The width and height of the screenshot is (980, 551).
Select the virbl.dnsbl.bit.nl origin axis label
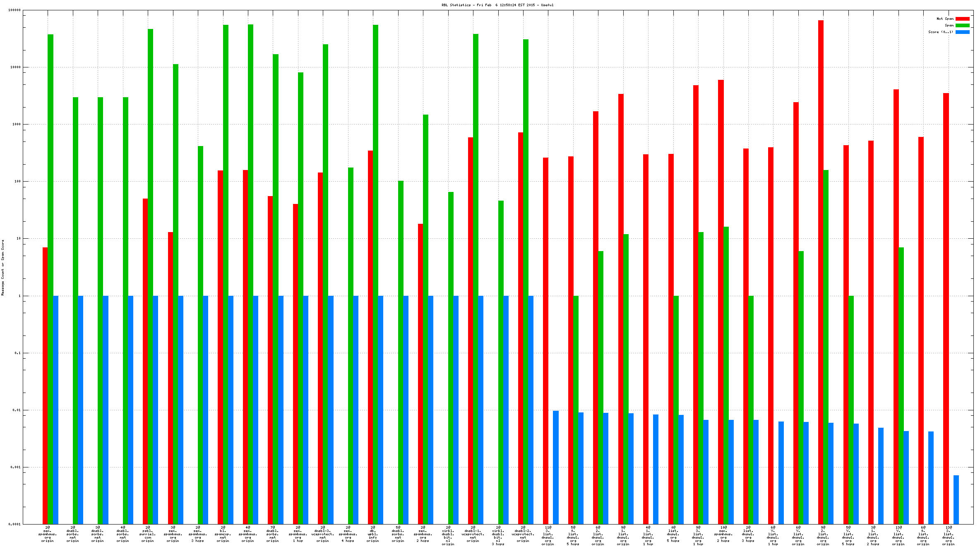(448, 535)
